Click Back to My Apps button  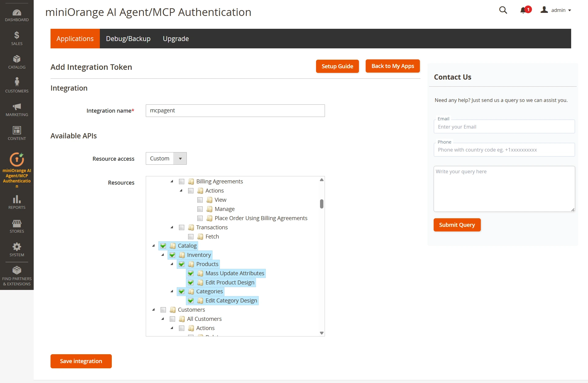(393, 66)
